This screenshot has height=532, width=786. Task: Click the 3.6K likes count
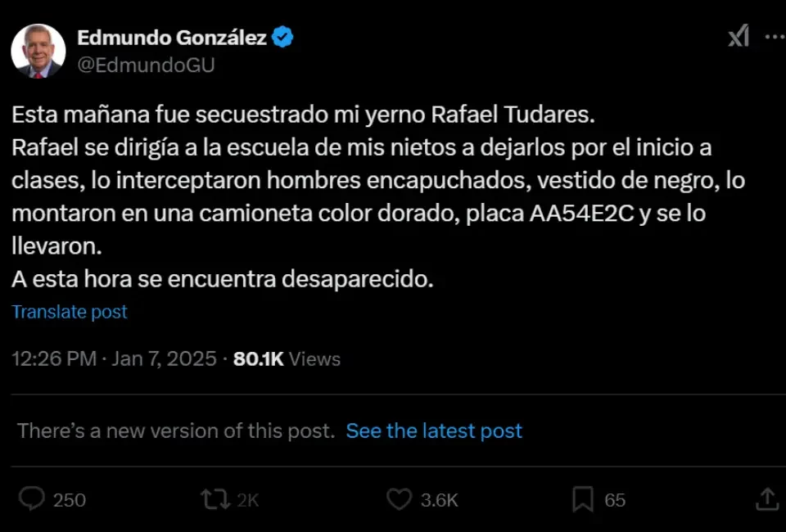click(x=440, y=499)
